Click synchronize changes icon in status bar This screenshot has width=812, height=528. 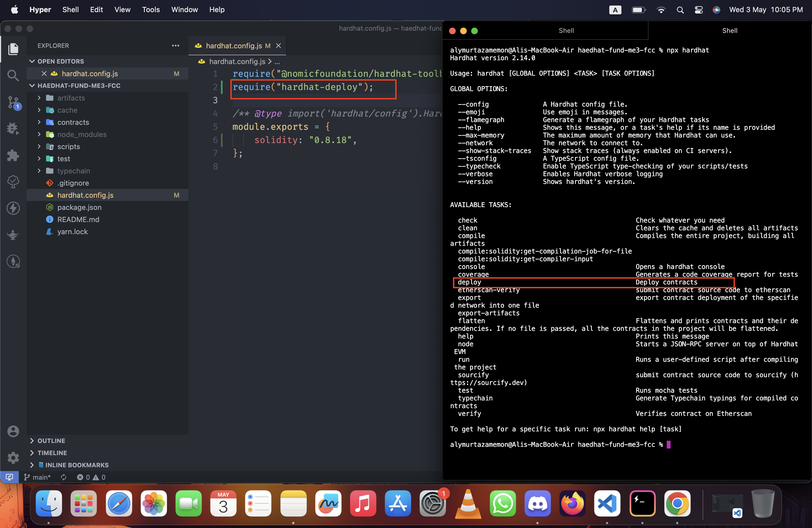click(x=64, y=477)
